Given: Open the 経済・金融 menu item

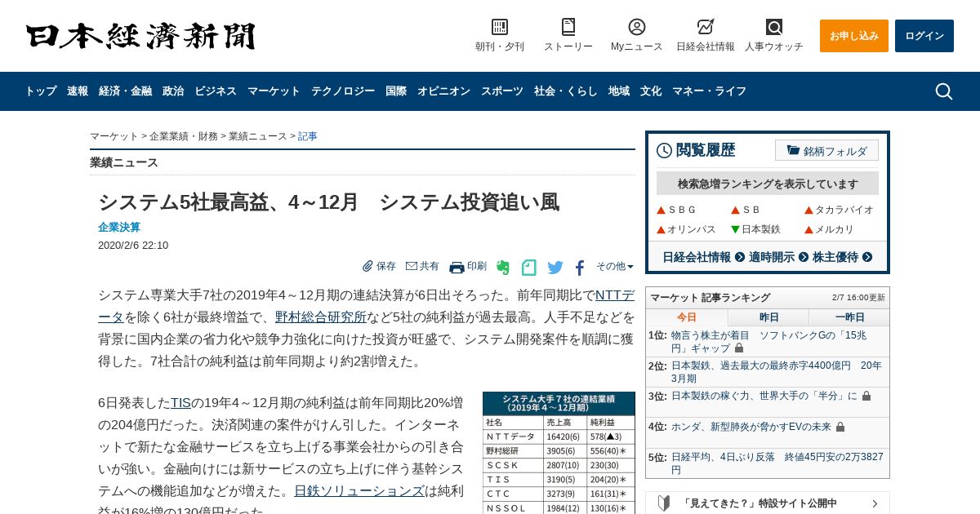Looking at the screenshot, I should pos(126,91).
